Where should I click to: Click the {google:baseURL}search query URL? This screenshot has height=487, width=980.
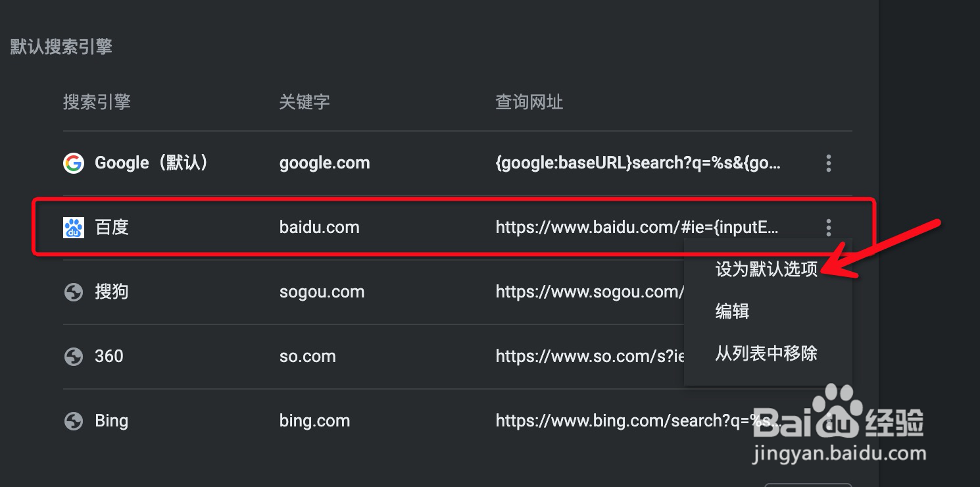pyautogui.click(x=638, y=163)
